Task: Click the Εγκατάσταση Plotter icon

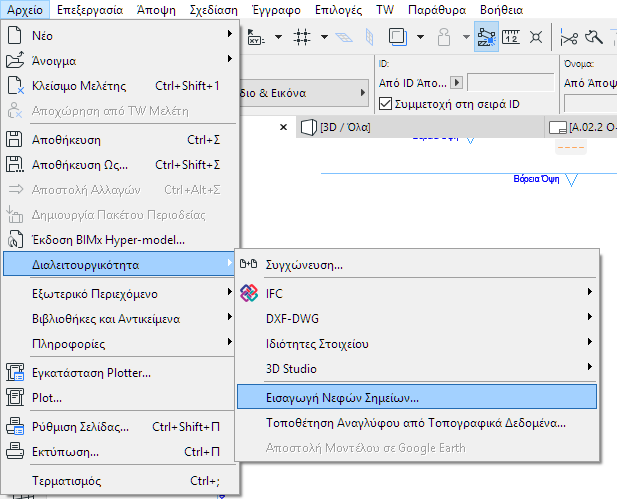Action: pos(15,372)
